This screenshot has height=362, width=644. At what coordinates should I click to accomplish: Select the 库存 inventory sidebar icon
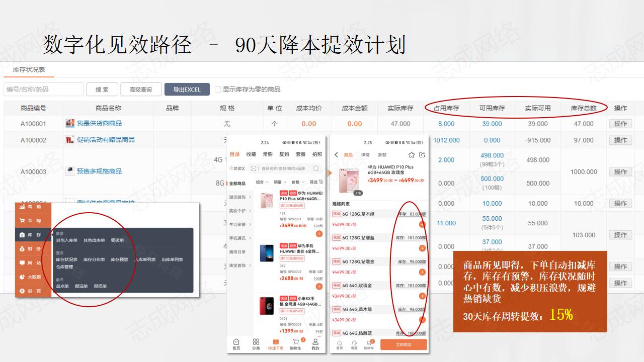pos(22,235)
